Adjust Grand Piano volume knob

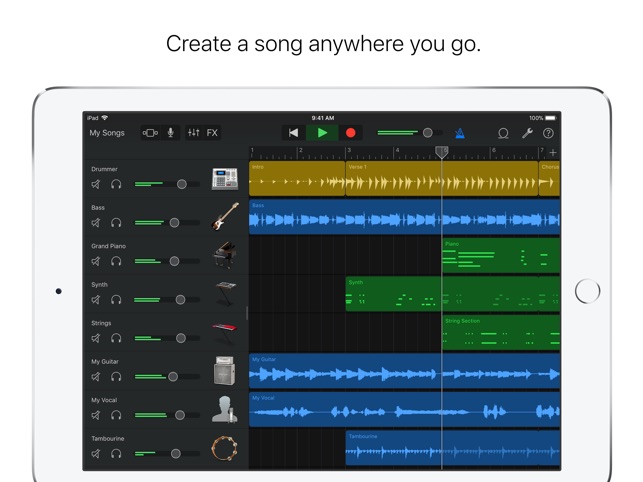[x=174, y=261]
